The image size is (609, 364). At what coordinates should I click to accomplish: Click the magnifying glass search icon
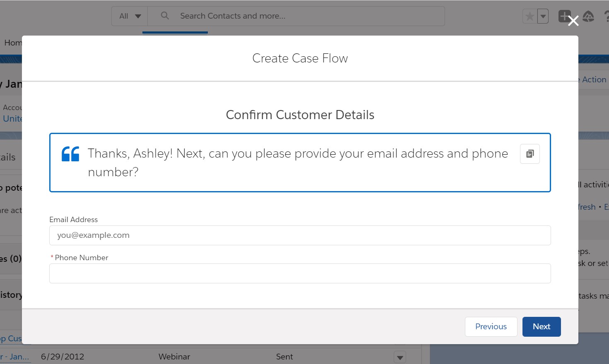click(165, 16)
